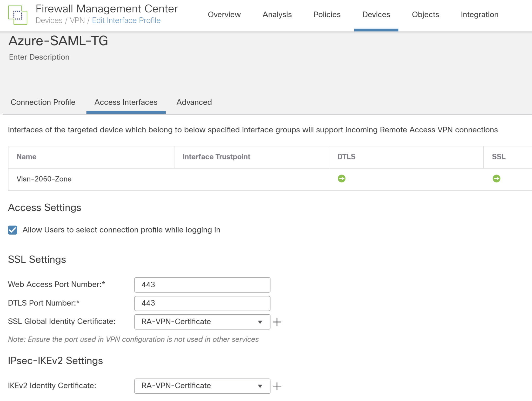Click the Web Access Port Number field
This screenshot has height=401, width=532.
[x=202, y=284]
